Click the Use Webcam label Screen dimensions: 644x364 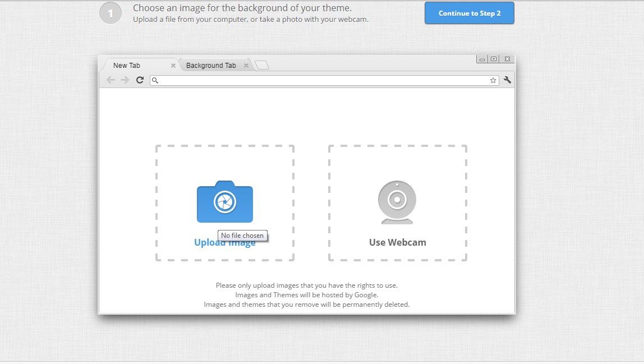coord(397,242)
